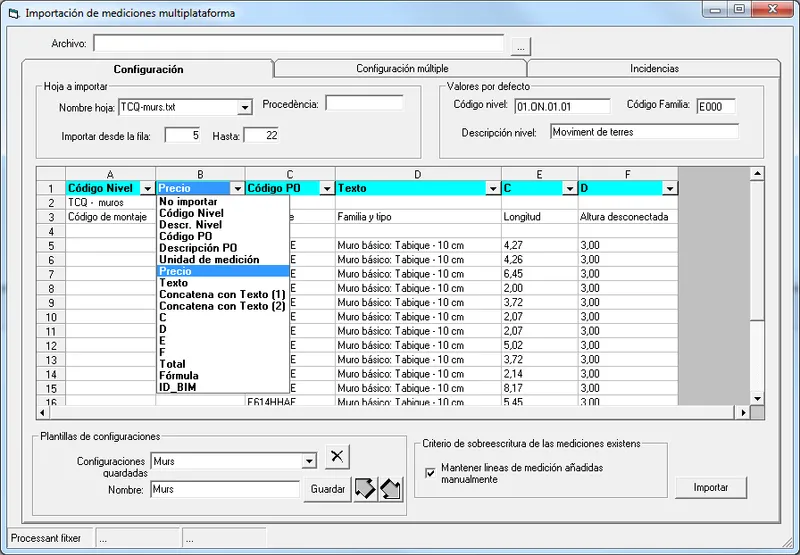Select Concatena con Texto (1) option

coord(223,294)
